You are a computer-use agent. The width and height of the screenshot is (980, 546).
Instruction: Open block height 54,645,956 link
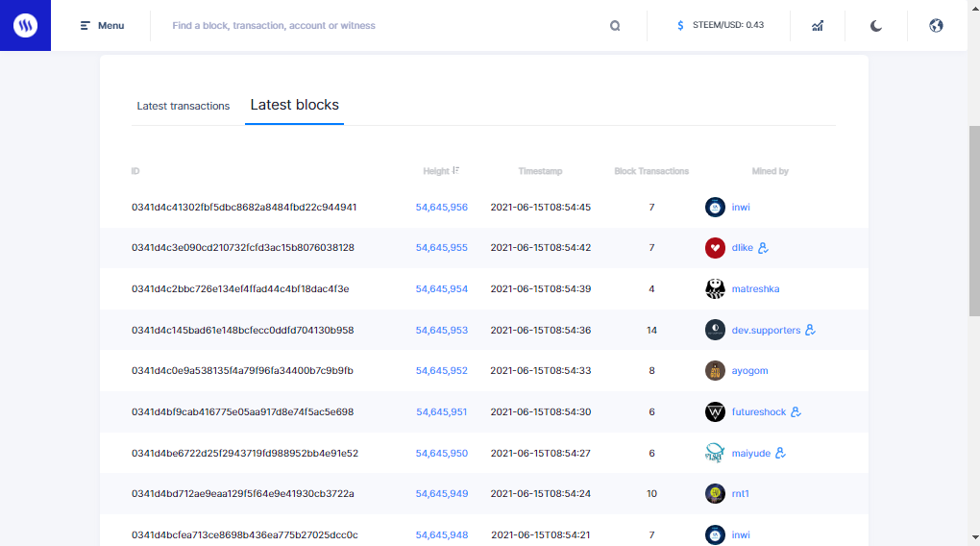click(441, 207)
